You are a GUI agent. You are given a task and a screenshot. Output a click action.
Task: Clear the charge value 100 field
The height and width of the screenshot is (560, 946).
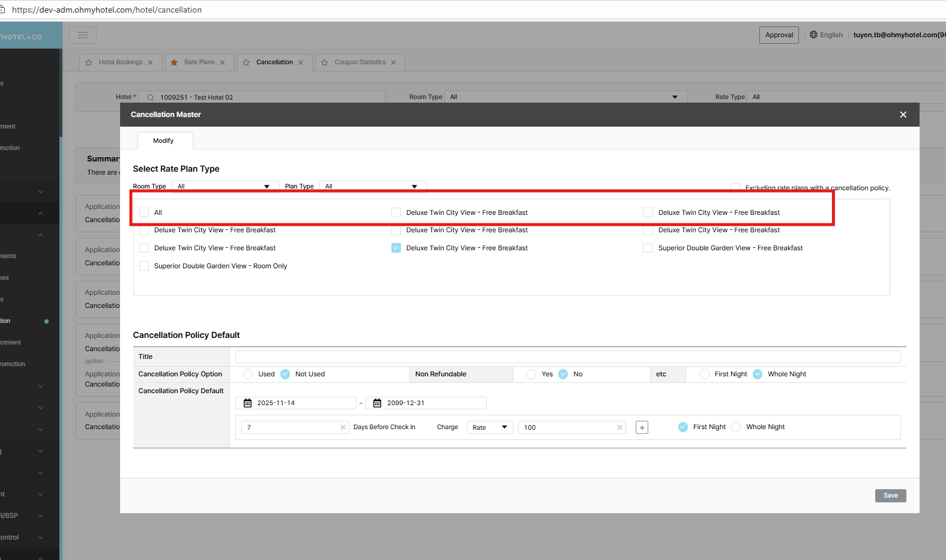pos(619,427)
